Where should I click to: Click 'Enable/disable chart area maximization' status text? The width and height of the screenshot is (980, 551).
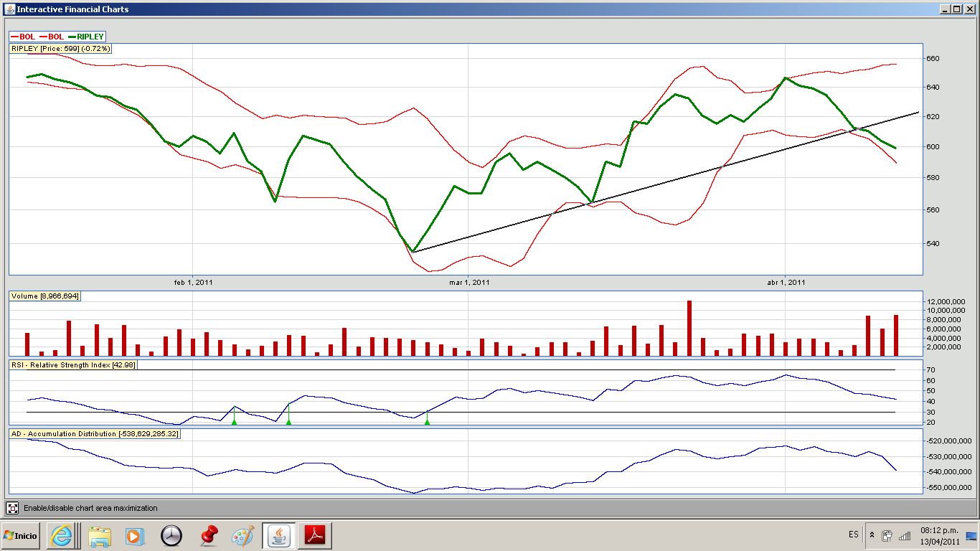click(90, 508)
